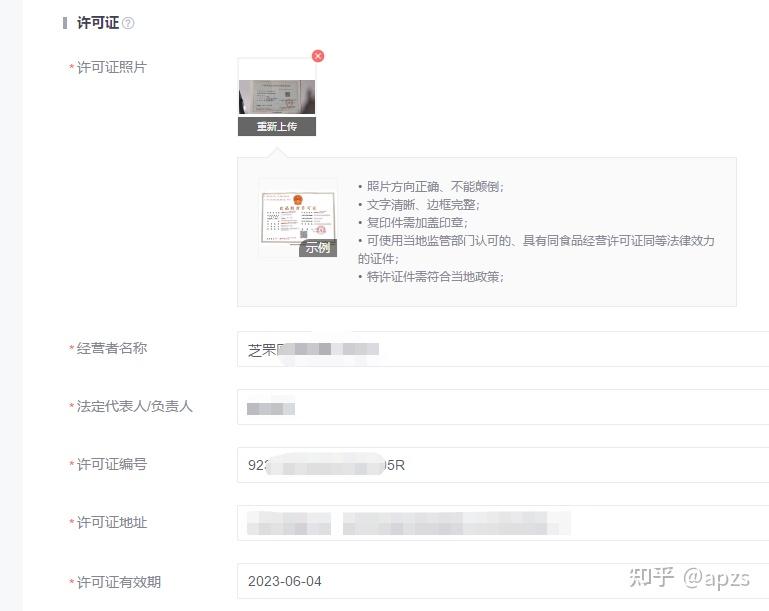Open the uploaded license photo thumbnail
This screenshot has width=769, height=611.
click(276, 88)
